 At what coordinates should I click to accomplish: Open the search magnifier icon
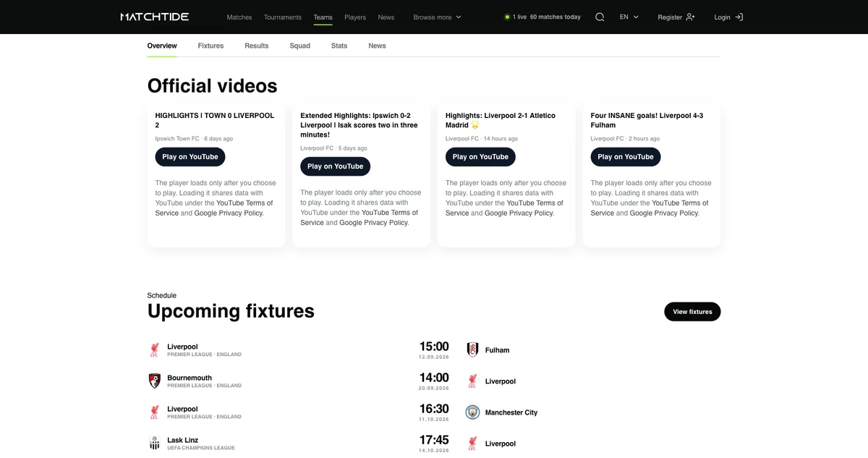[600, 17]
